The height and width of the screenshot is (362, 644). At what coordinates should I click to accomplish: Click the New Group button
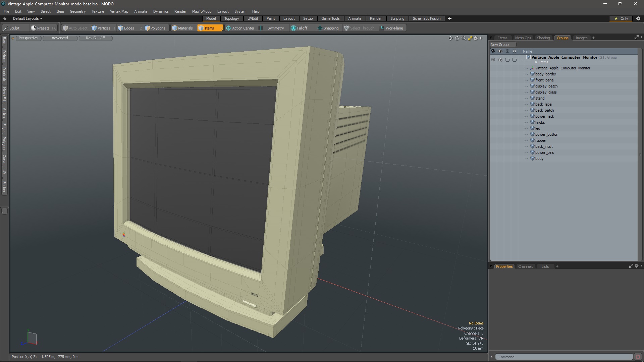(x=502, y=45)
